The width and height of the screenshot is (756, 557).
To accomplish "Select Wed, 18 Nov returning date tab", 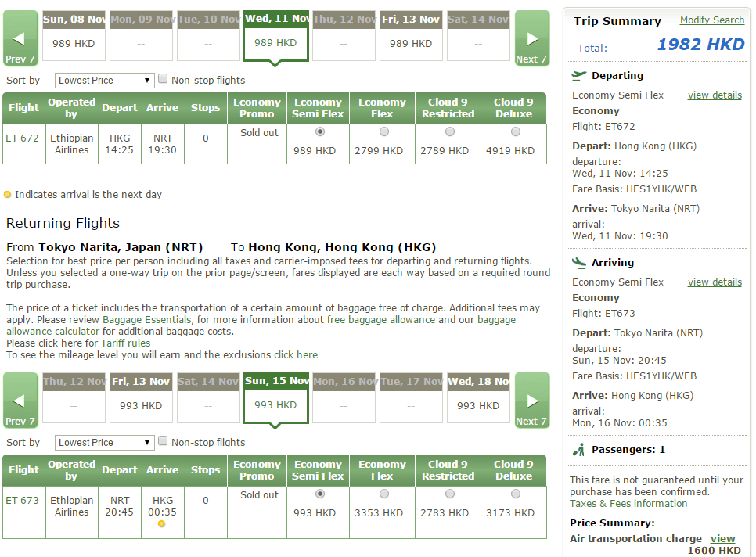I will click(478, 397).
